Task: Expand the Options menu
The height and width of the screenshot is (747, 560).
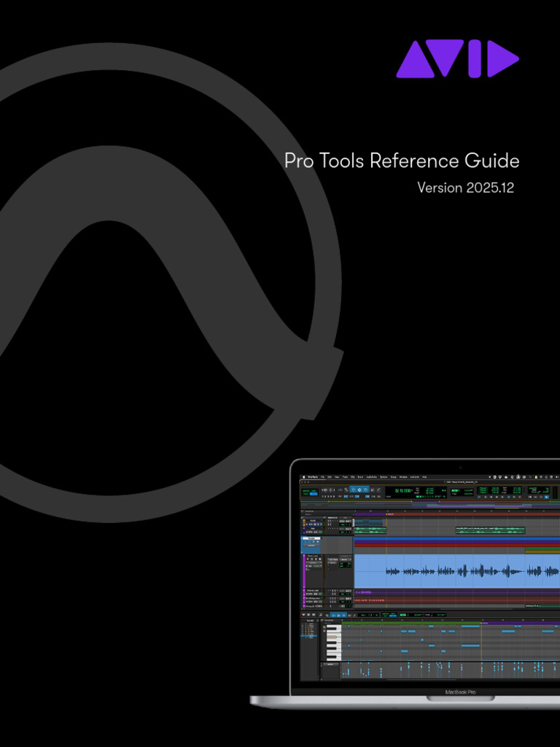Action: [x=384, y=476]
